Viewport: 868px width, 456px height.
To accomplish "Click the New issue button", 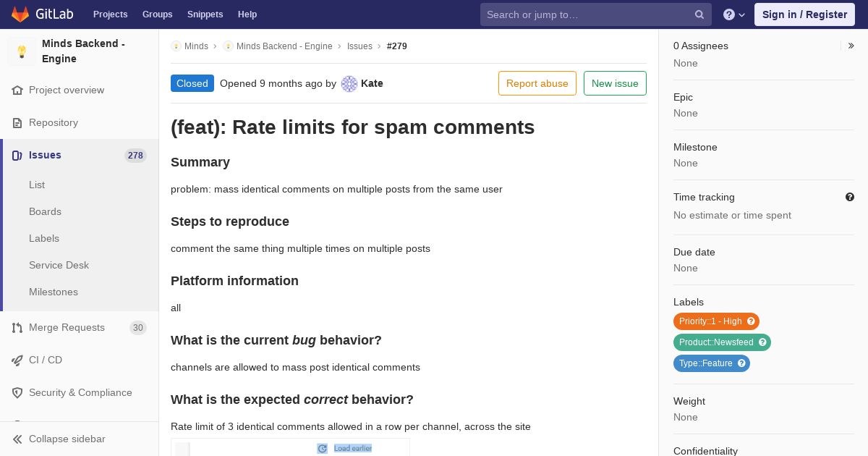I will (x=615, y=83).
